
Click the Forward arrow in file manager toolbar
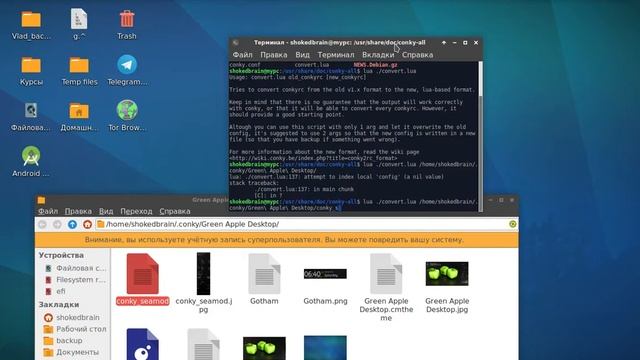pos(57,224)
